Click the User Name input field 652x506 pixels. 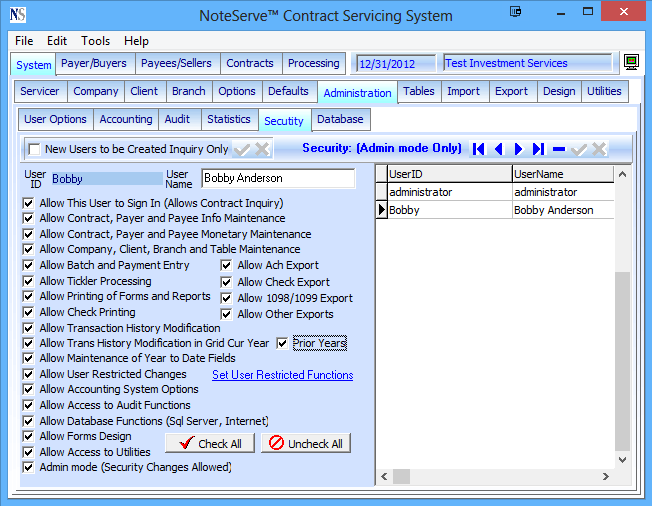[278, 178]
